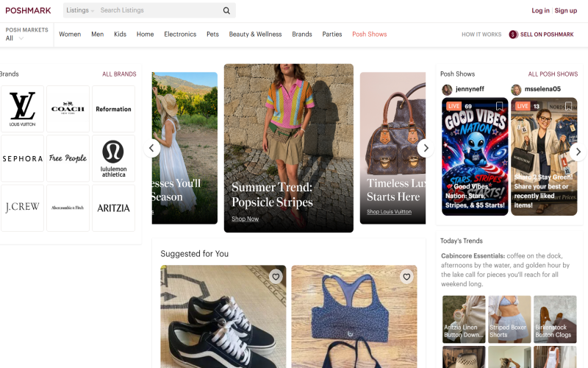This screenshot has width=588, height=368.
Task: Click Shop Louis Vuitton banner link
Action: point(389,212)
